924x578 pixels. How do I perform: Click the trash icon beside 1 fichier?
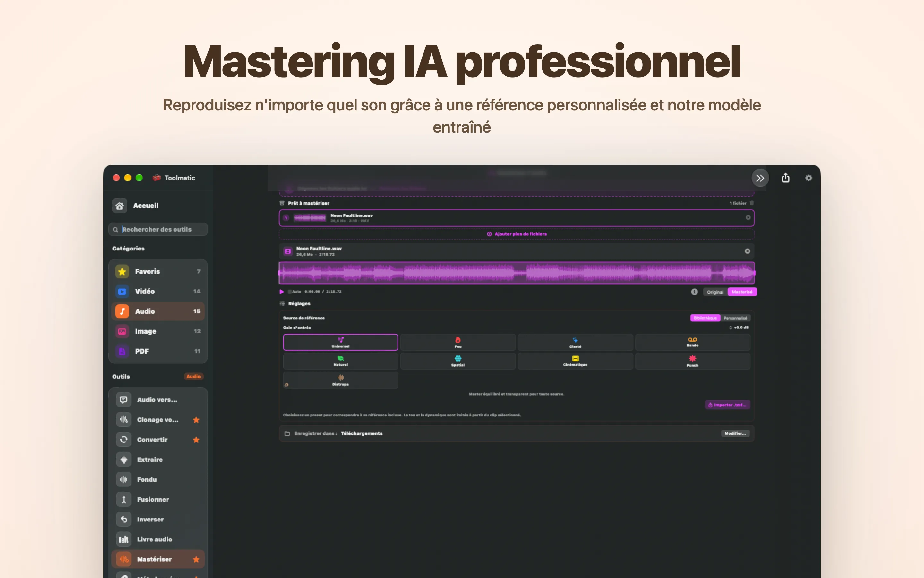point(751,203)
